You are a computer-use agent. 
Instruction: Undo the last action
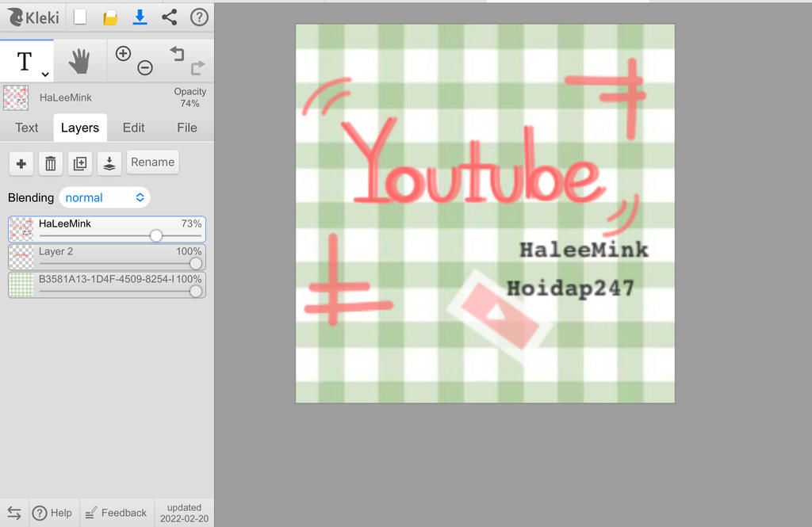click(x=177, y=53)
